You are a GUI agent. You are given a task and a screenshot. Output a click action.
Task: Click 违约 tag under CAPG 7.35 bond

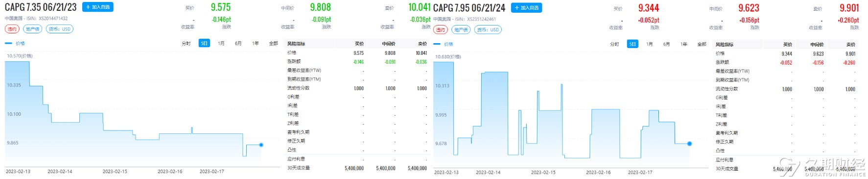(x=12, y=29)
